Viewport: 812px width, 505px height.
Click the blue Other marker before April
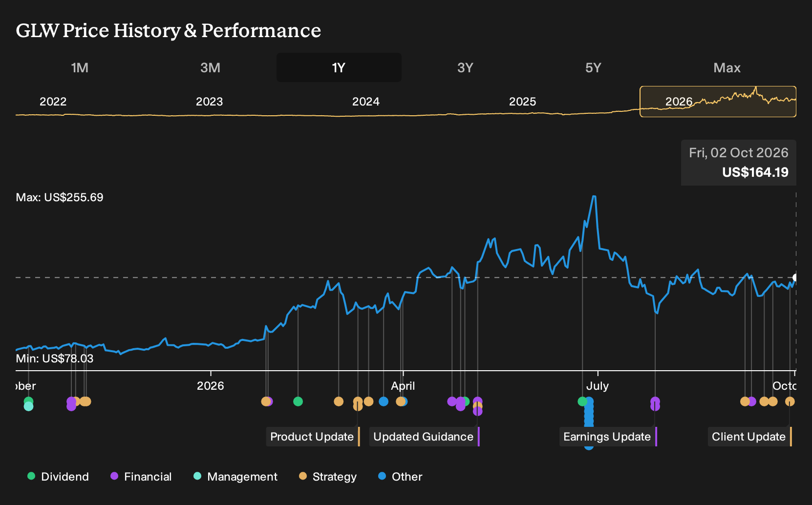pos(384,401)
